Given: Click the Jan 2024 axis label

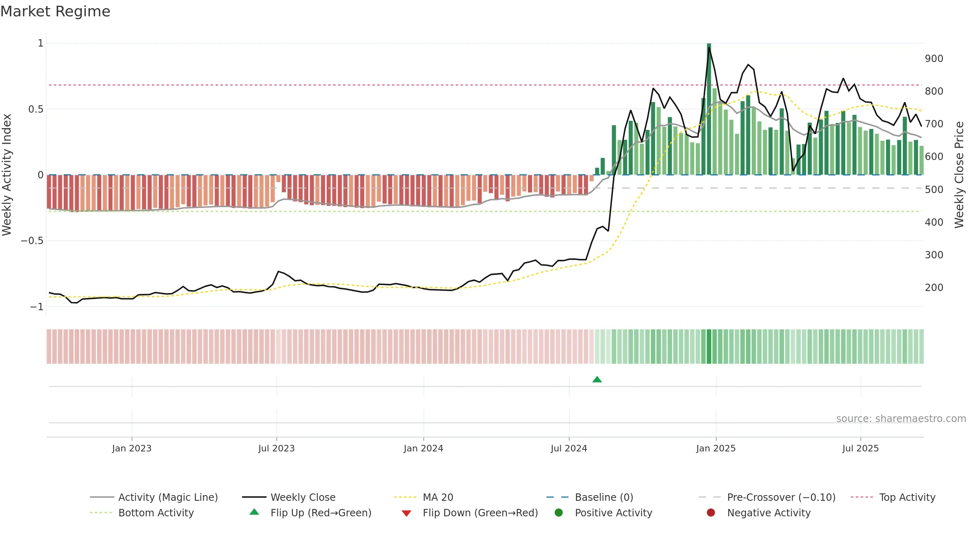Looking at the screenshot, I should [x=423, y=448].
